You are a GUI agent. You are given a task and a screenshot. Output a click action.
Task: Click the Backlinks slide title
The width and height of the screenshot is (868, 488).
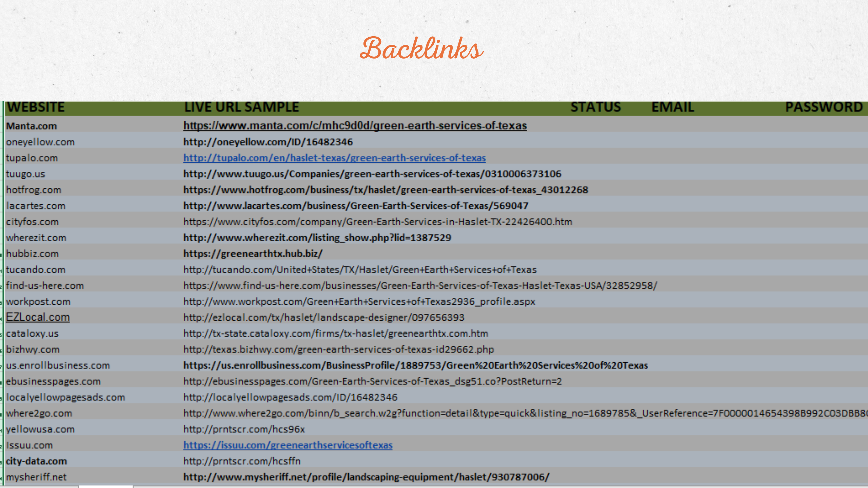tap(421, 49)
